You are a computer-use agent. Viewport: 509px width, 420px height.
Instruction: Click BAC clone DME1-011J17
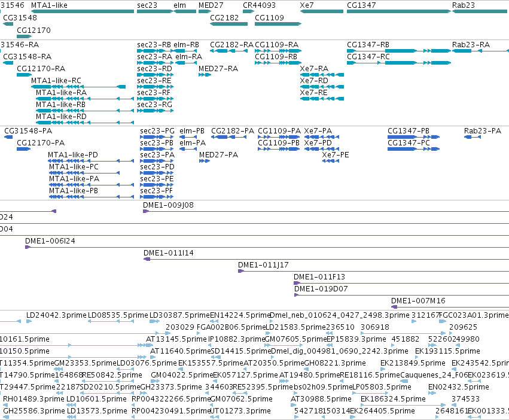click(x=374, y=271)
